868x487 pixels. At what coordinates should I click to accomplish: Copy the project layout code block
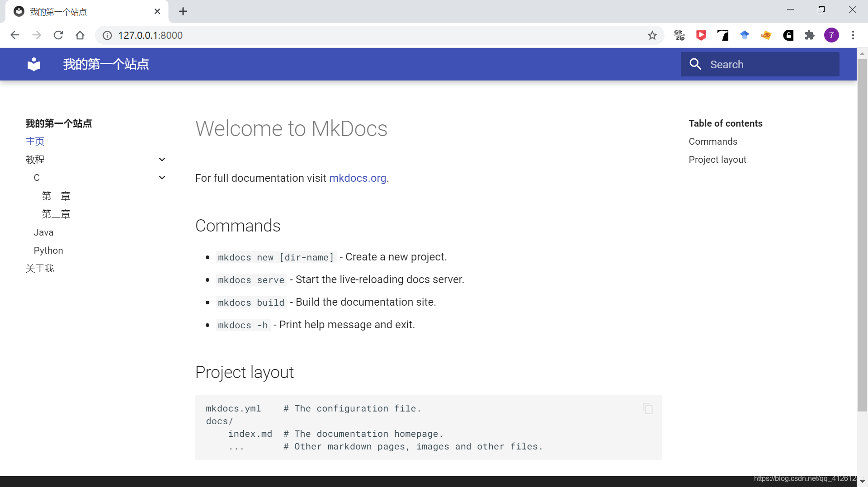[x=648, y=409]
